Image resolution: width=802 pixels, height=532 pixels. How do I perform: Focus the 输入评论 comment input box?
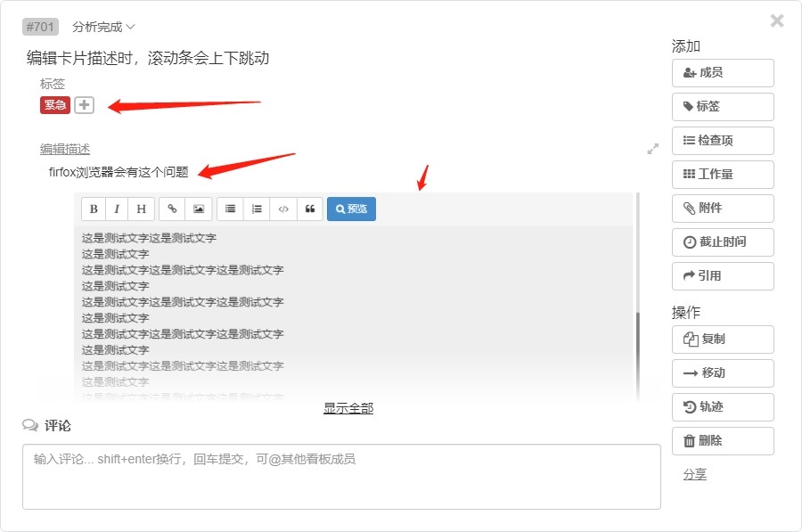coord(341,477)
